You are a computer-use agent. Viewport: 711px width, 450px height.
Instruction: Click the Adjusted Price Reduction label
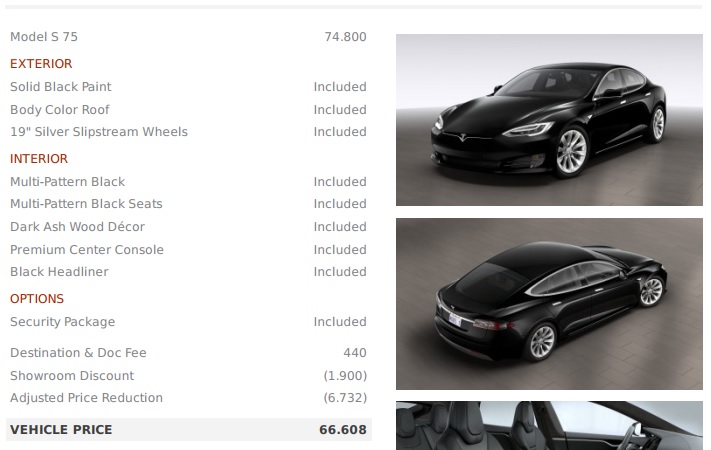(x=86, y=398)
